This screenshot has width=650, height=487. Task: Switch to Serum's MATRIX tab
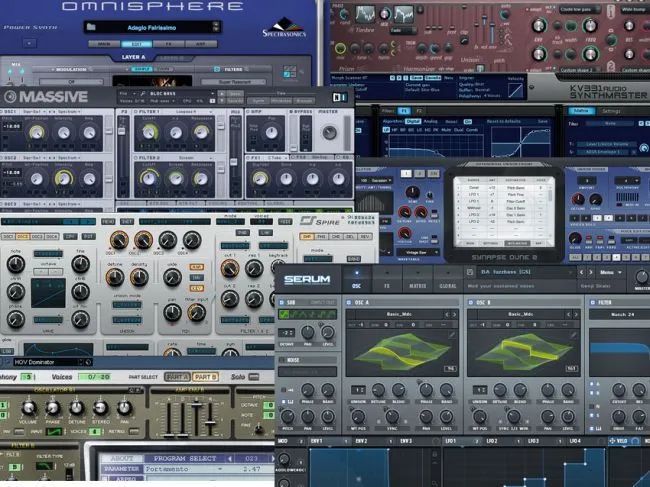[417, 286]
